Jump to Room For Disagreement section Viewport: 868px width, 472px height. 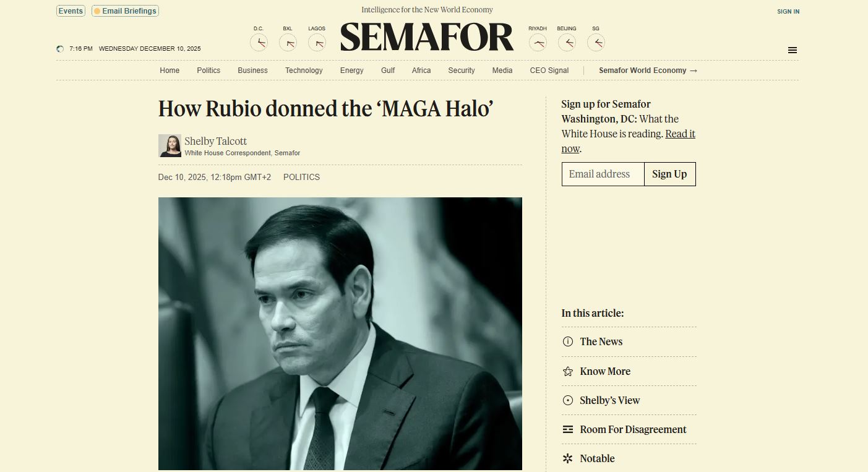coord(633,429)
